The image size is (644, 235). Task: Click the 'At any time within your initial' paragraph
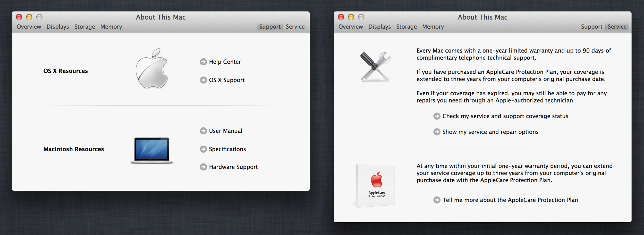tap(514, 173)
